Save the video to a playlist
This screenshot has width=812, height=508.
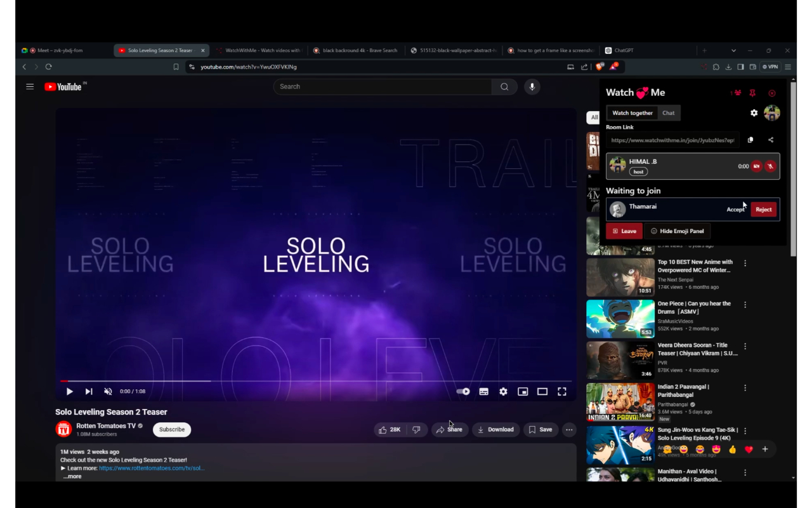540,430
